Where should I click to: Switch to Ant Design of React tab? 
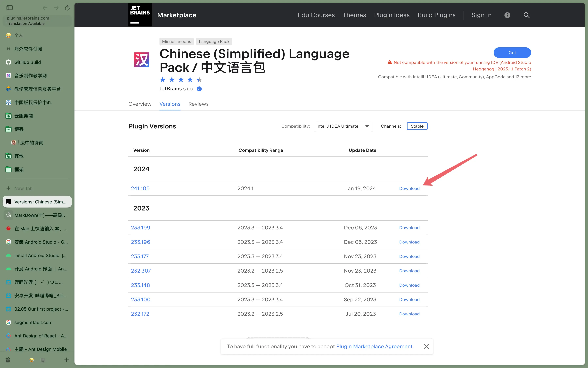37,336
